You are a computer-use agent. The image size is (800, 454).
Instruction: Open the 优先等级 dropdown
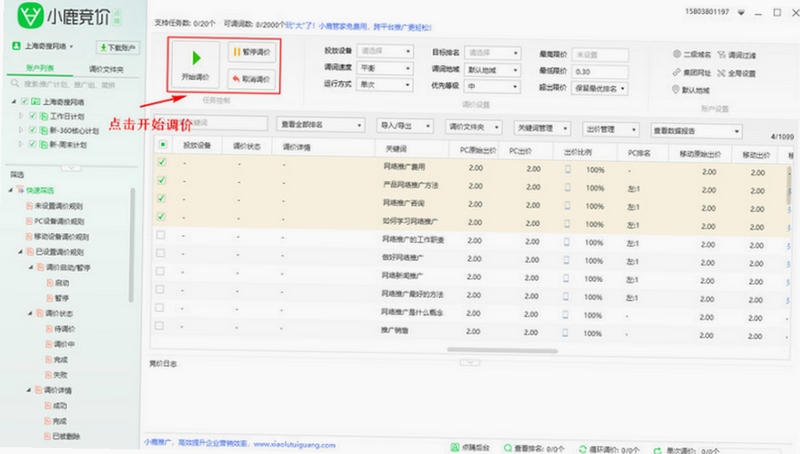[x=492, y=86]
